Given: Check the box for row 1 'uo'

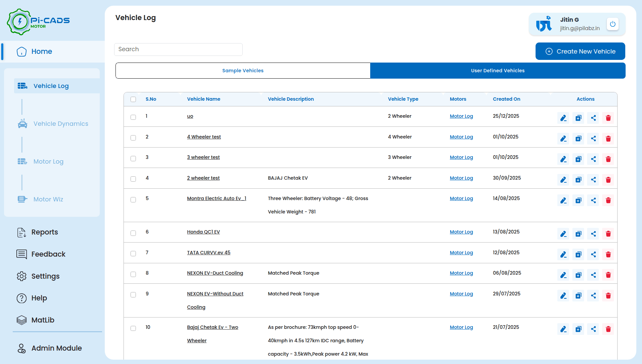Looking at the screenshot, I should tap(133, 117).
